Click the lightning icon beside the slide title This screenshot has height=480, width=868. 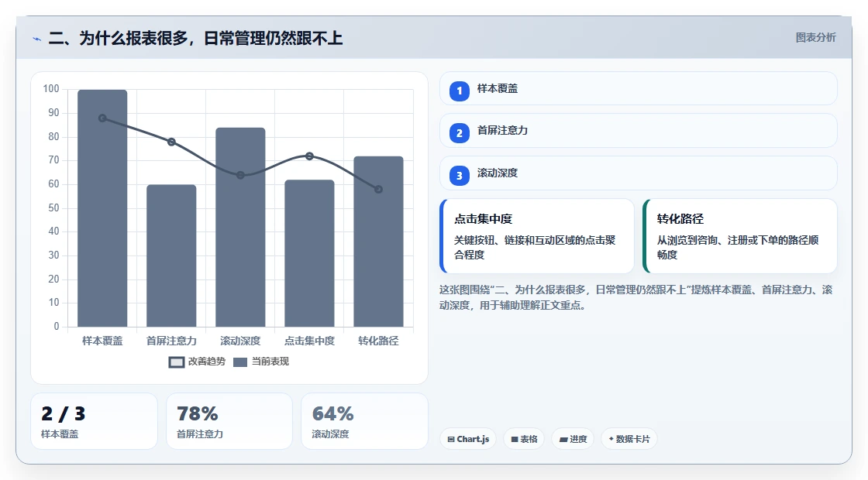(x=37, y=39)
